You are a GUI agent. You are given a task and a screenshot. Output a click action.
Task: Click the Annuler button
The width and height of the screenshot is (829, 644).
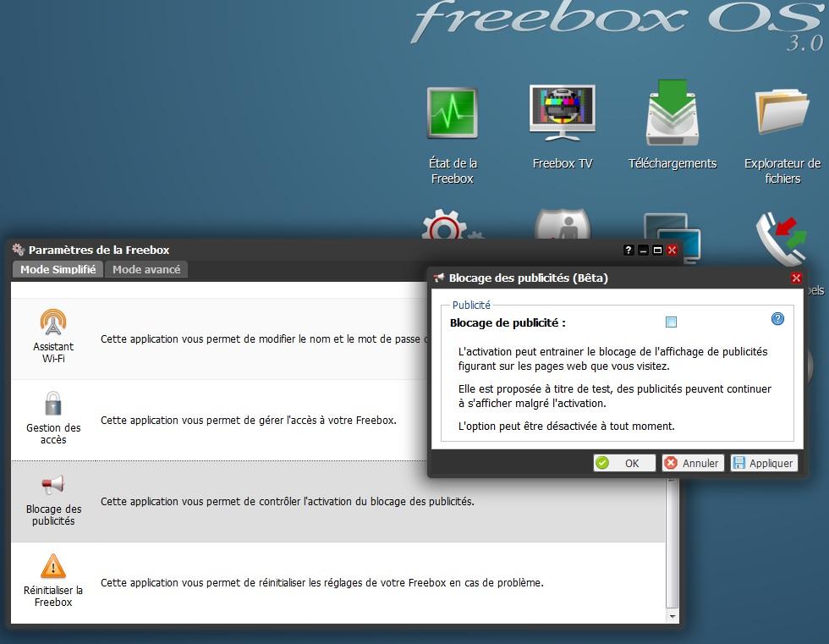pos(693,463)
